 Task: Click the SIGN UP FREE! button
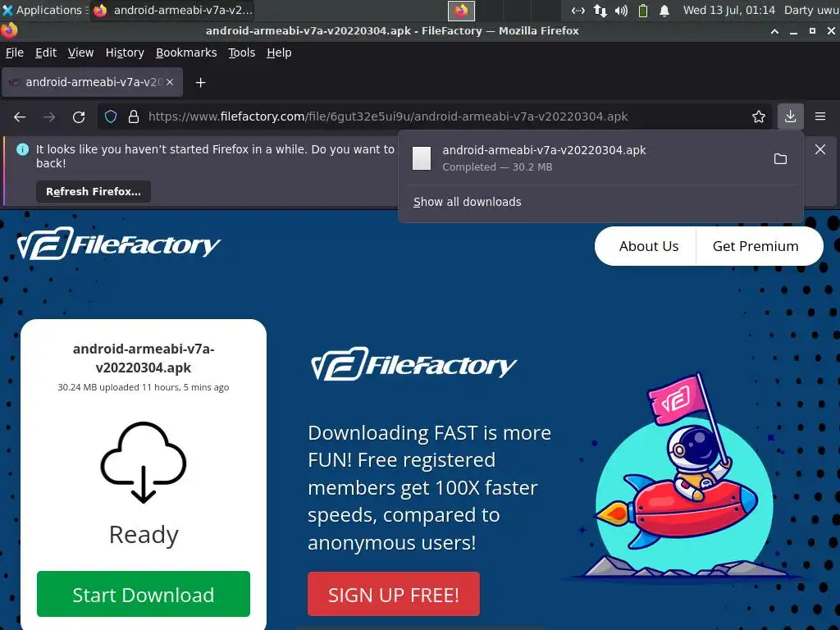point(394,594)
